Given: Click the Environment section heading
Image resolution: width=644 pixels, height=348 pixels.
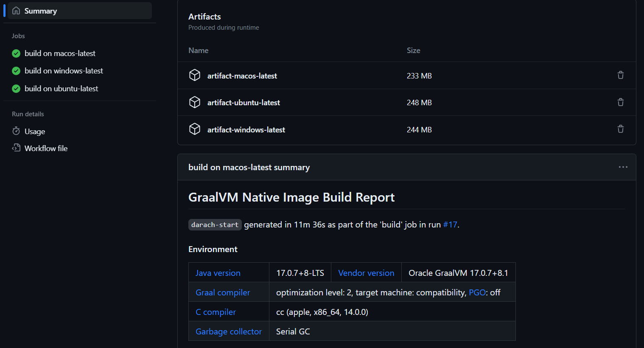Looking at the screenshot, I should (x=213, y=249).
